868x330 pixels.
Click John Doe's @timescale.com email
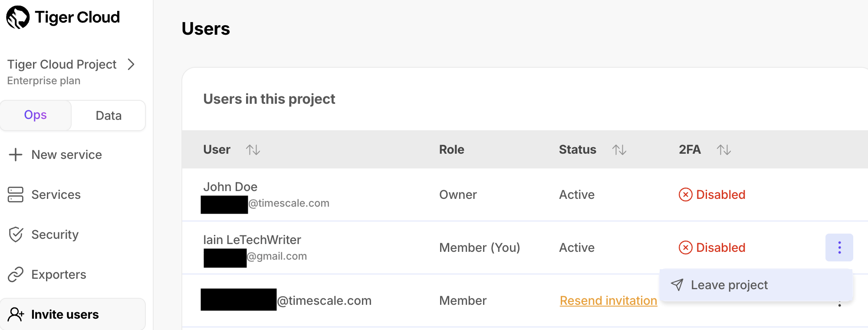tap(289, 203)
